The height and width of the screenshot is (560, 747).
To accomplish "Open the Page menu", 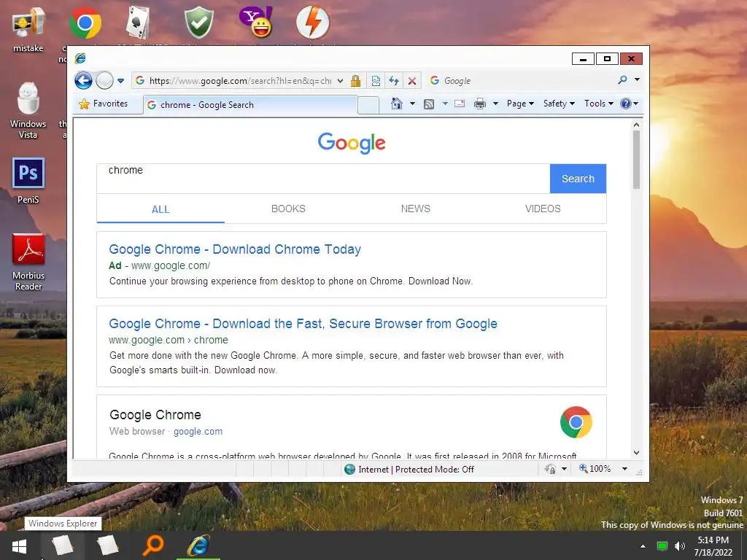I will (520, 104).
